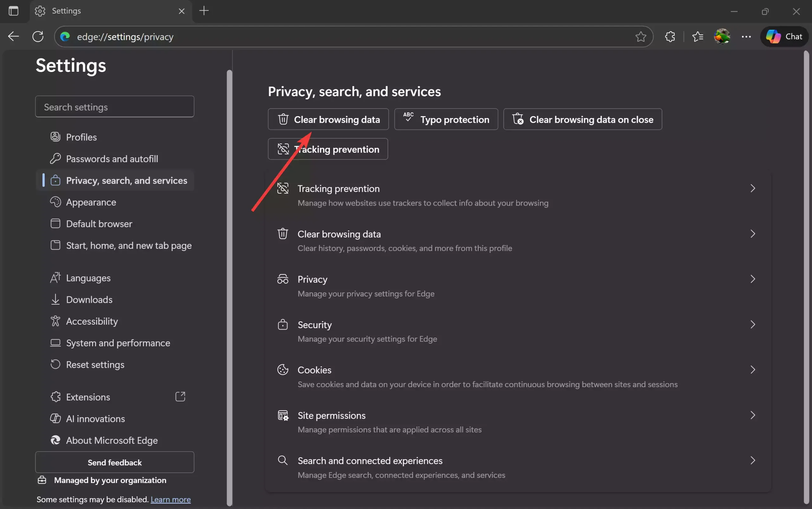The width and height of the screenshot is (812, 509).
Task: Open a new browser tab
Action: click(x=204, y=11)
